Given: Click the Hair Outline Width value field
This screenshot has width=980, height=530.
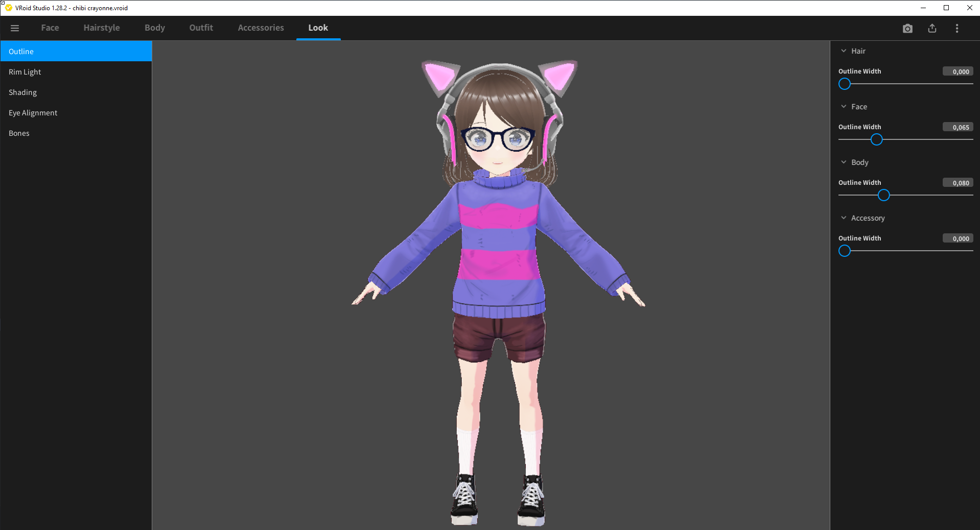Looking at the screenshot, I should coord(958,71).
